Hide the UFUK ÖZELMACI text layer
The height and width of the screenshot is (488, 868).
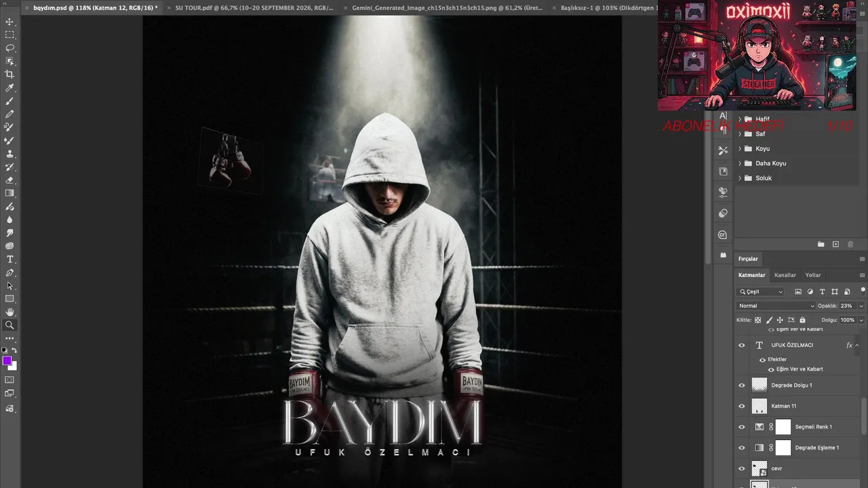pyautogui.click(x=741, y=345)
